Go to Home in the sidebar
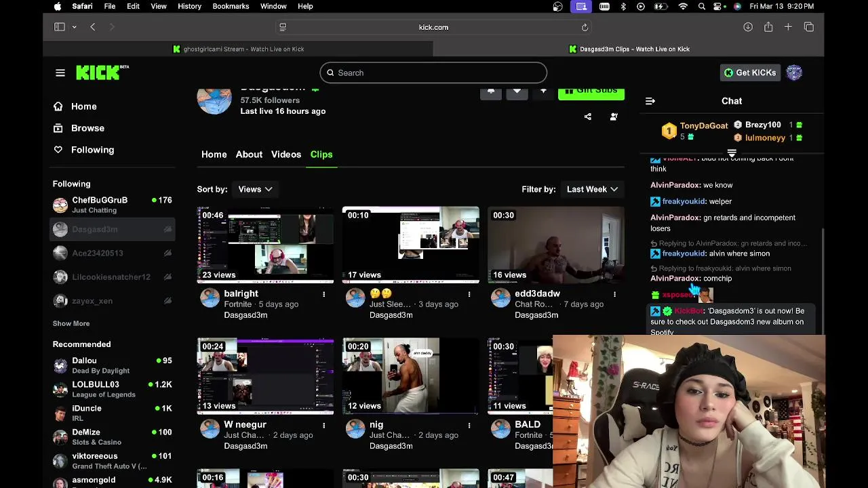The image size is (868, 488). point(84,106)
